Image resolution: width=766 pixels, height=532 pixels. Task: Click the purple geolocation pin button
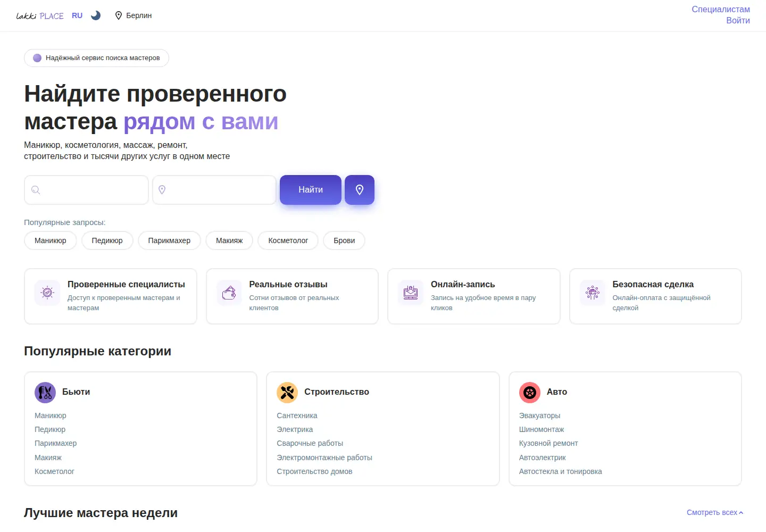(360, 190)
